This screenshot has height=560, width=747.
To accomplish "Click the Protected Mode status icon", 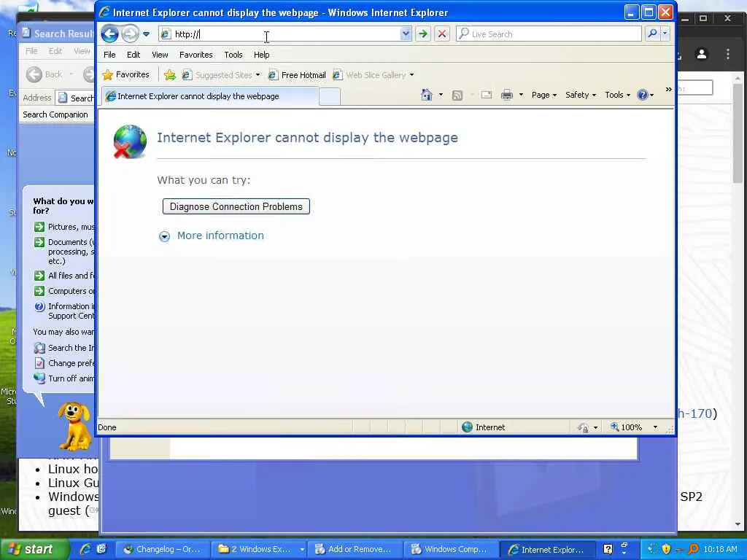I will point(583,427).
